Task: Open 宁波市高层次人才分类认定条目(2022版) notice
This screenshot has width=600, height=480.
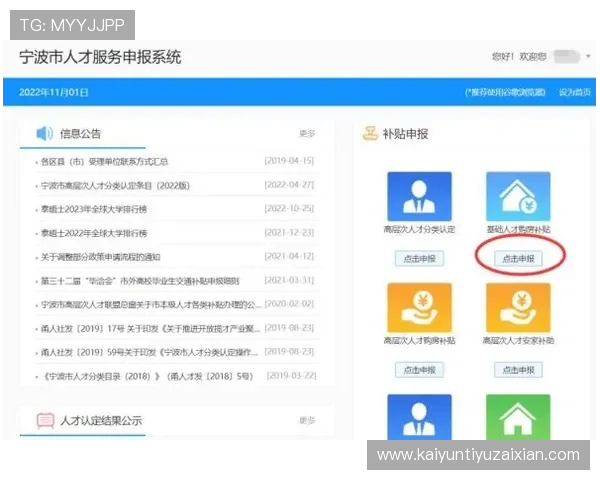Action: click(115, 186)
